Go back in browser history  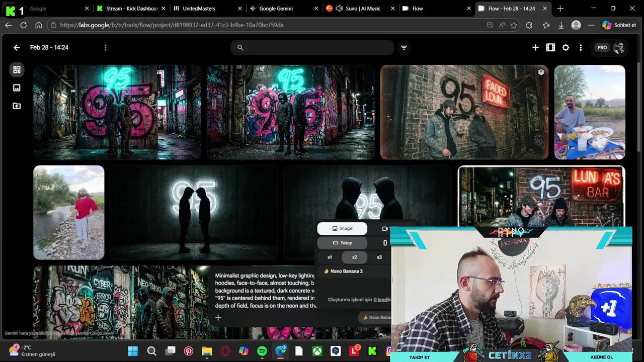point(8,25)
